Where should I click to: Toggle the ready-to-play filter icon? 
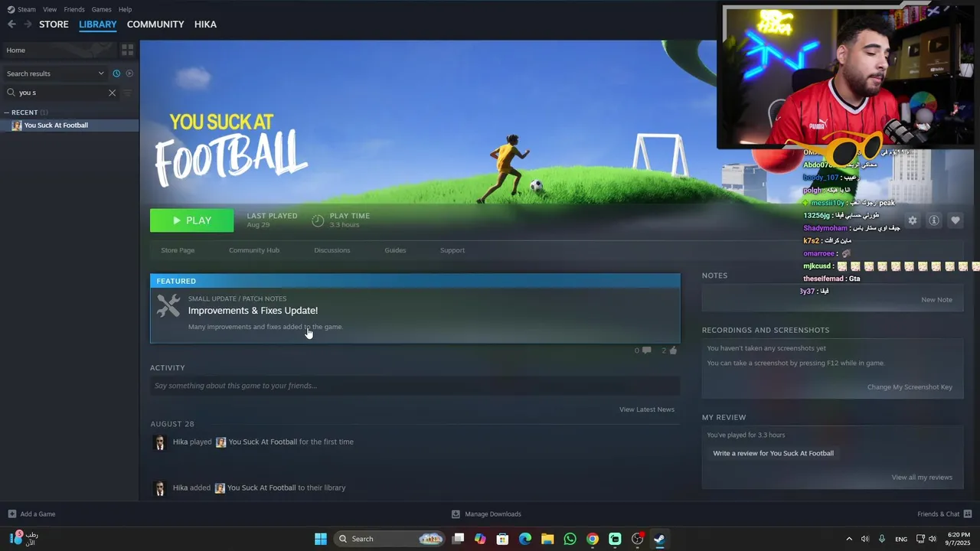click(129, 73)
